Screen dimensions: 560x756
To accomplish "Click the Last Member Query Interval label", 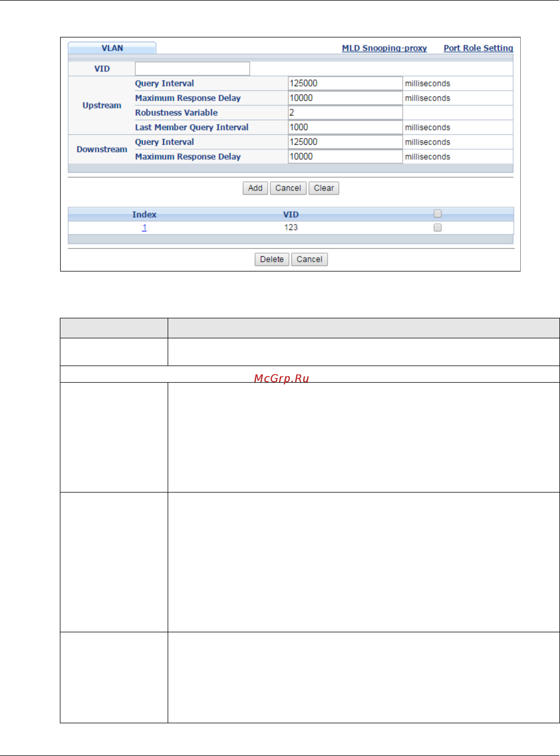I will point(191,127).
